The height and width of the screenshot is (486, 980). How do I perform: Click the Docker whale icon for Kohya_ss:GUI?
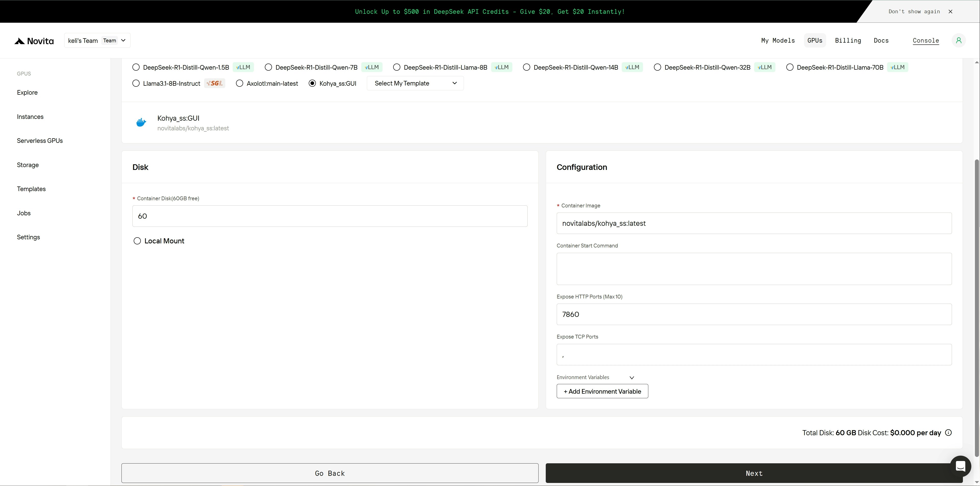tap(141, 122)
